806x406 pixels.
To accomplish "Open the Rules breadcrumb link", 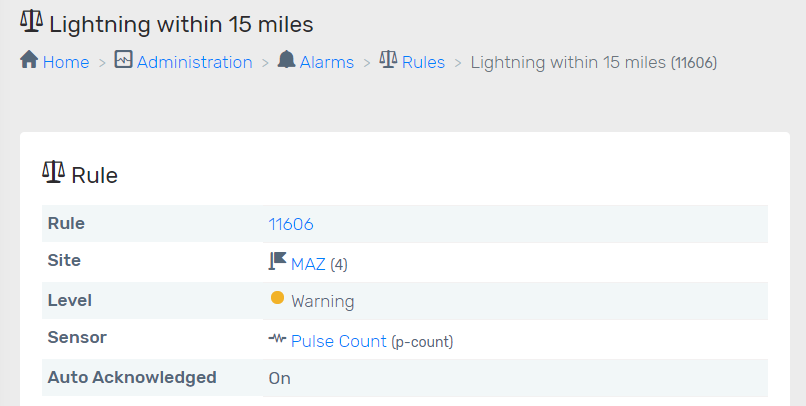I will [x=423, y=62].
